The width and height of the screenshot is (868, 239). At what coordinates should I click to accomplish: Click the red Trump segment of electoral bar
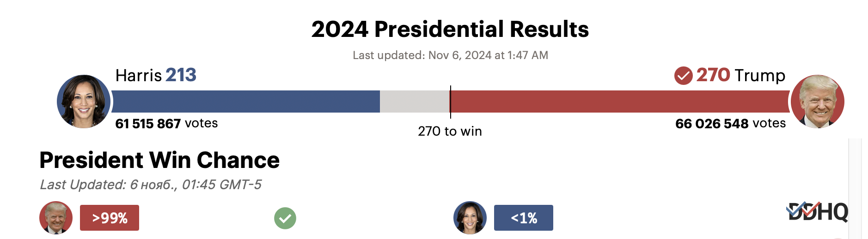point(619,102)
